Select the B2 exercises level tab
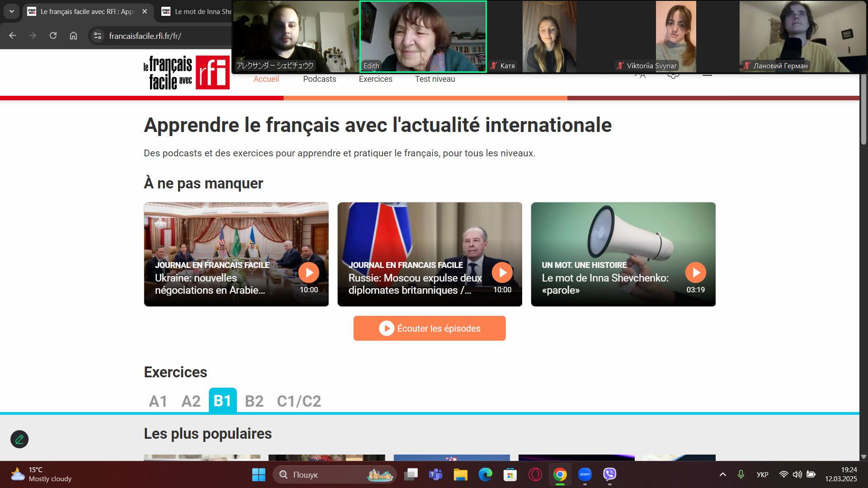The width and height of the screenshot is (868, 488). pyautogui.click(x=254, y=401)
